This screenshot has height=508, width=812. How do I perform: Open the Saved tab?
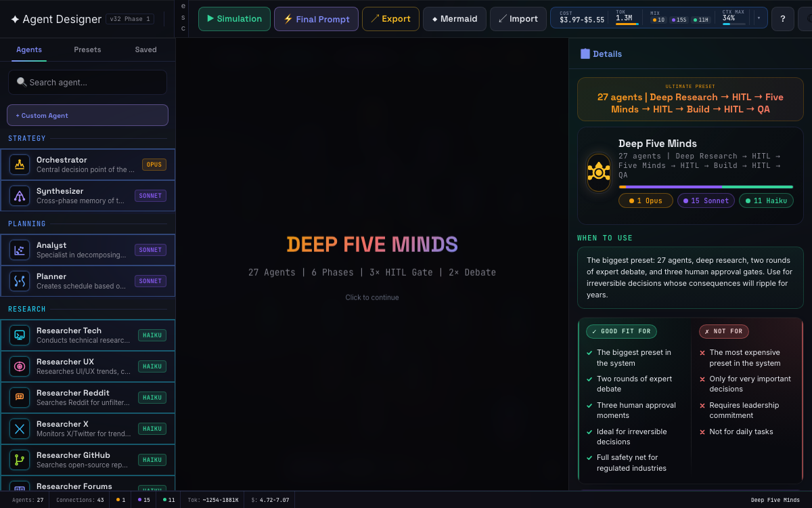pos(145,49)
